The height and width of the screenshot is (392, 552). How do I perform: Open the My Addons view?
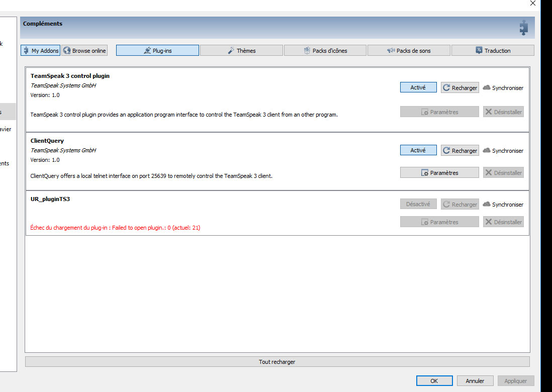pos(40,51)
